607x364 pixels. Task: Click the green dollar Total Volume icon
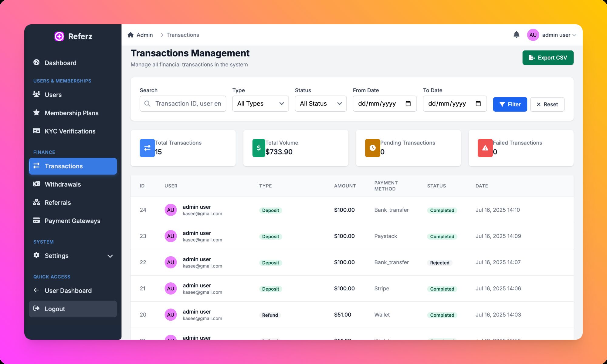[259, 148]
